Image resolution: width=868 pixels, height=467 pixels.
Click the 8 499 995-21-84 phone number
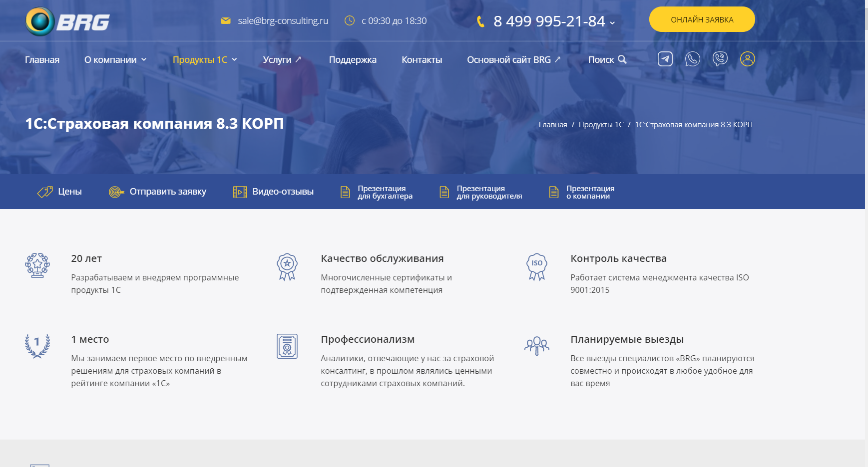(549, 21)
